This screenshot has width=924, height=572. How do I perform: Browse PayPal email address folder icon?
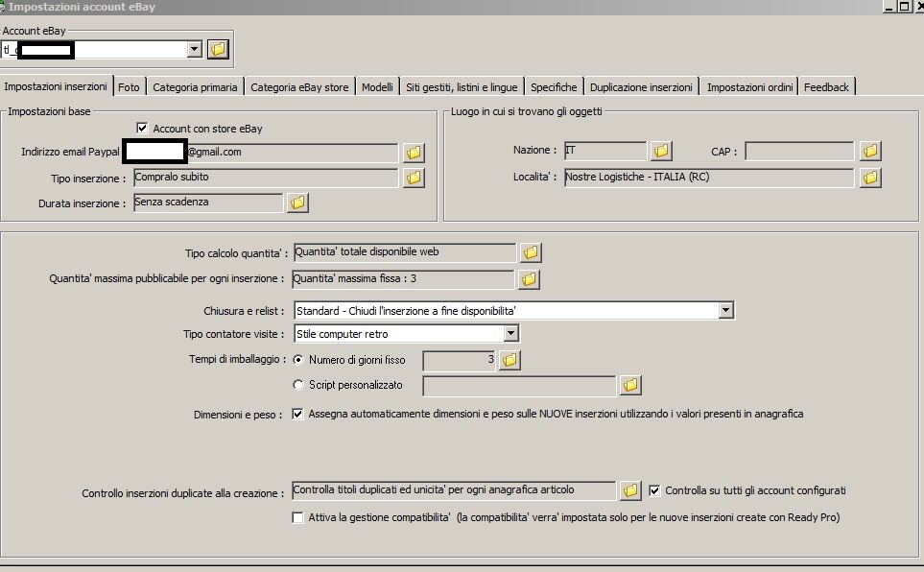point(414,153)
